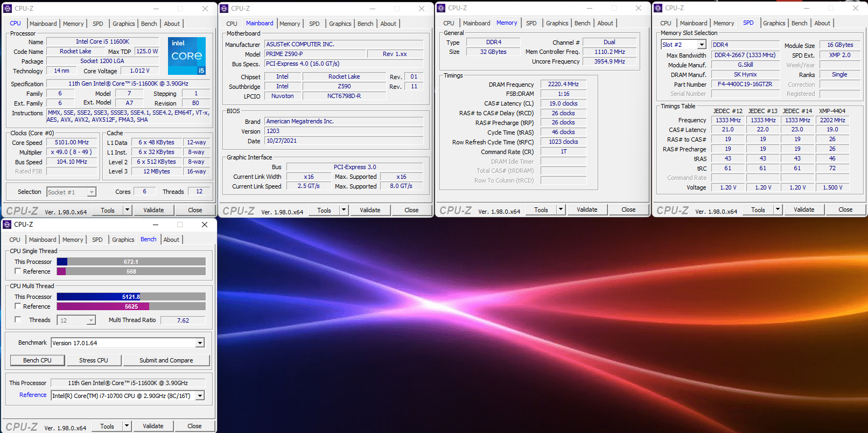The height and width of the screenshot is (433, 868).
Task: Enable the Threads checkbox in Bench window
Action: pyautogui.click(x=18, y=320)
